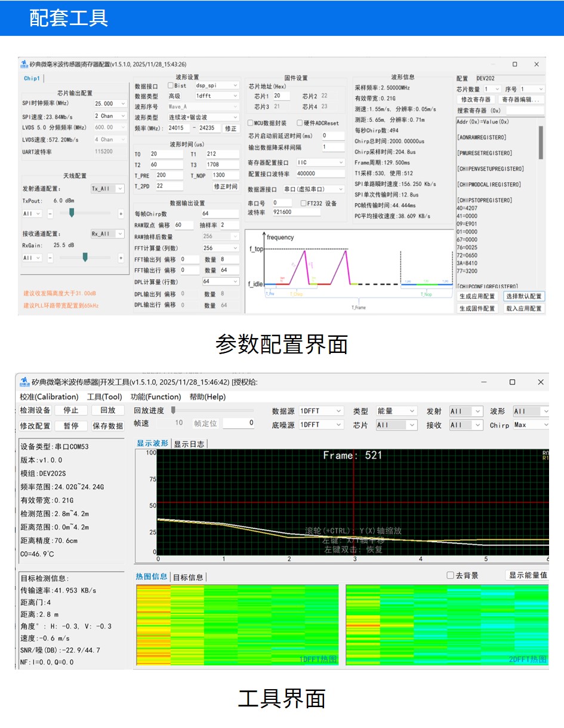The height and width of the screenshot is (728, 564).
Task: Open the 类型 能量 dropdown
Action: point(396,411)
